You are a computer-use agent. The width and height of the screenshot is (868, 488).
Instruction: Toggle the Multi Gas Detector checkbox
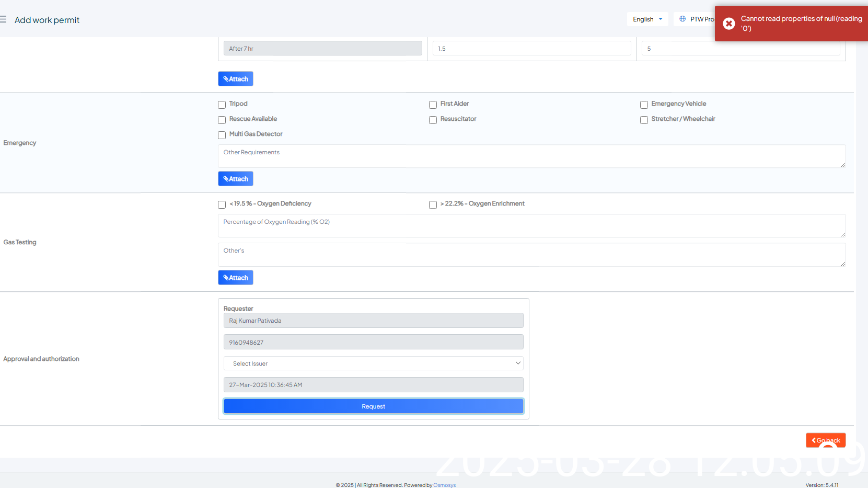coord(222,135)
